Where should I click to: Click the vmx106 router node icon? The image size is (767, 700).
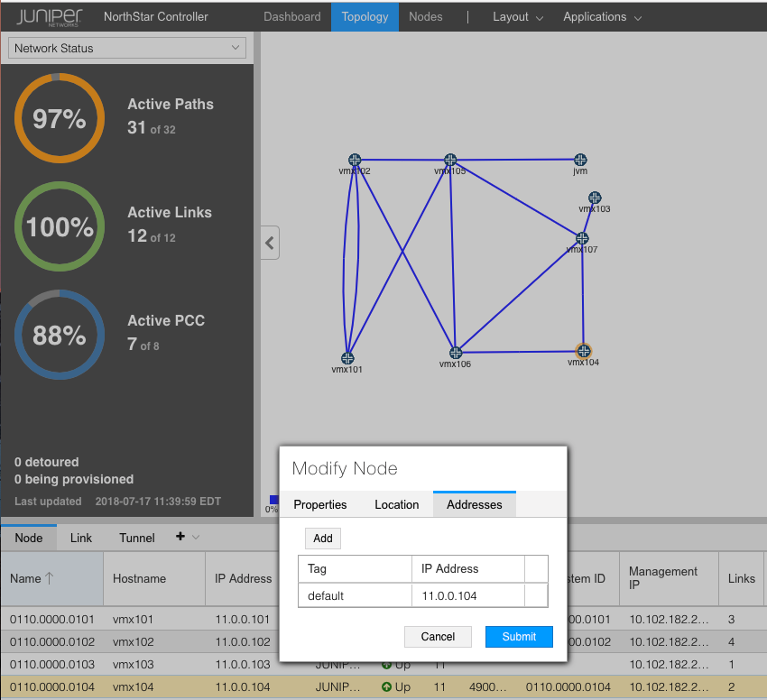tap(456, 353)
